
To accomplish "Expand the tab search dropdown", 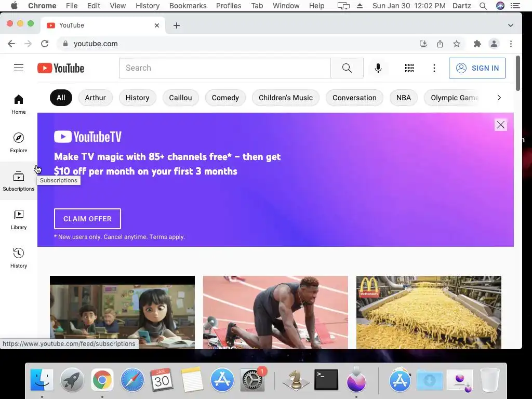I will (x=510, y=25).
